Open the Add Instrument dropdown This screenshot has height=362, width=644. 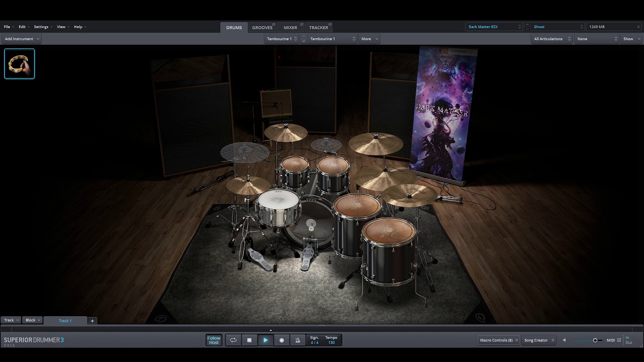22,39
